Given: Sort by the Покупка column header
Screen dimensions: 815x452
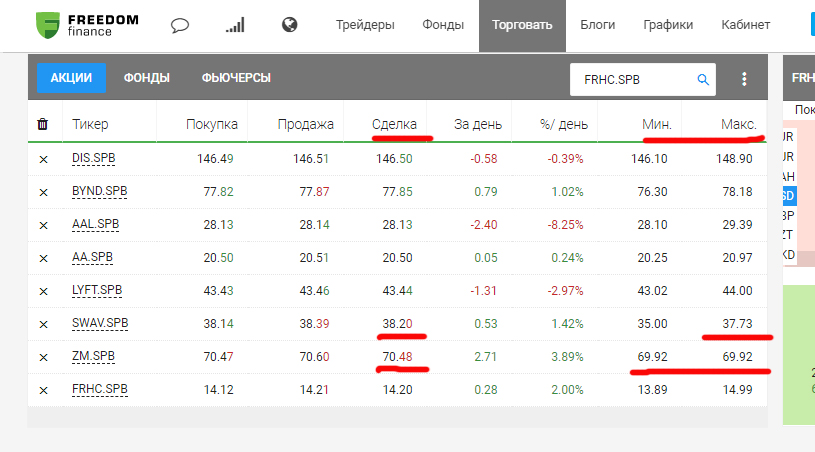Looking at the screenshot, I should point(212,125).
